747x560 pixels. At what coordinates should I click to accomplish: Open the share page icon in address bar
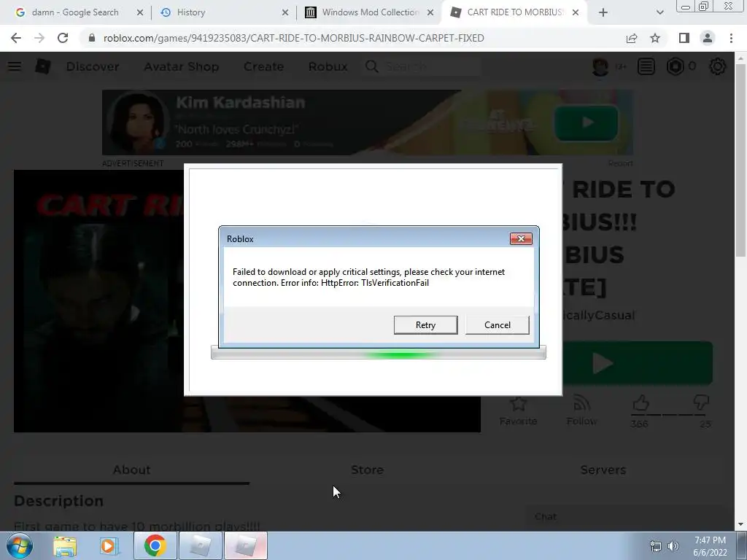(632, 38)
